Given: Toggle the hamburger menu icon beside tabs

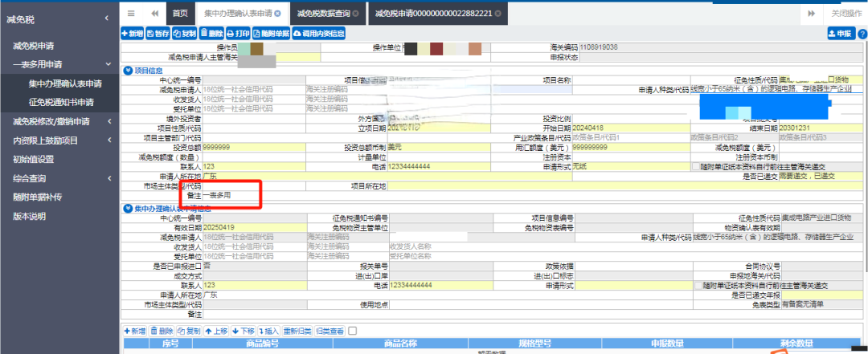Looking at the screenshot, I should (x=131, y=14).
